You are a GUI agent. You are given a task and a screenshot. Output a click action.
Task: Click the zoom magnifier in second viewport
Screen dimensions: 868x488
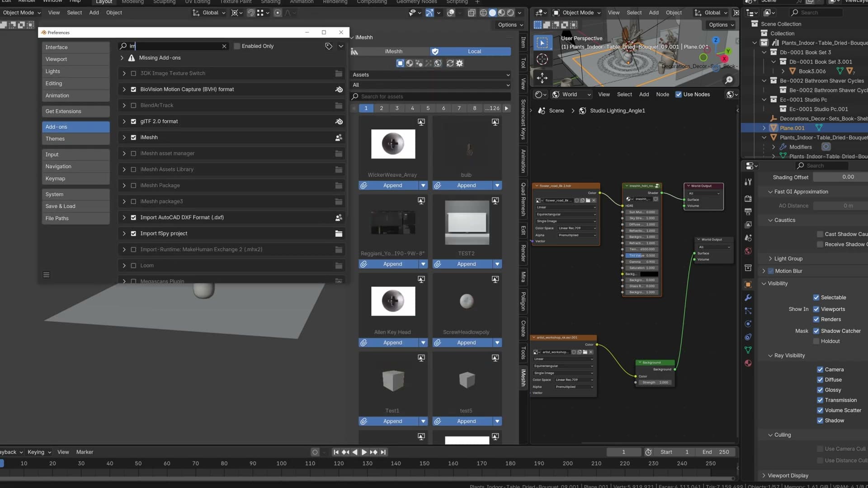[x=729, y=80]
